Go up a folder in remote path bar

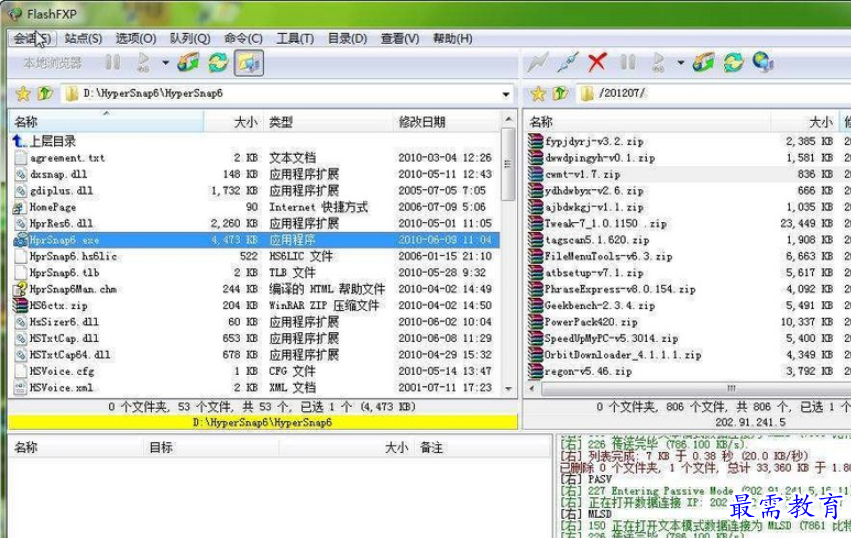(560, 93)
